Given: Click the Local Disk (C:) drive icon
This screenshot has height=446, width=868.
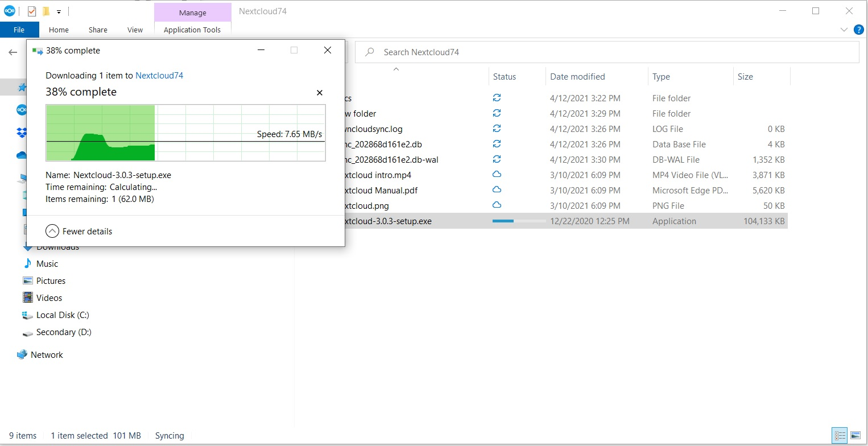Looking at the screenshot, I should (27, 315).
